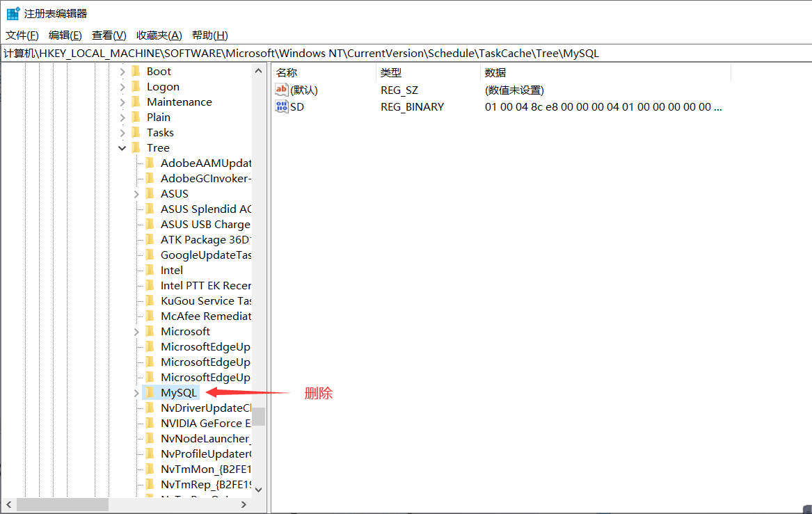Screen dimensions: 812x514
Task: Select the NvNodeLauncher tree key
Action: (x=205, y=438)
